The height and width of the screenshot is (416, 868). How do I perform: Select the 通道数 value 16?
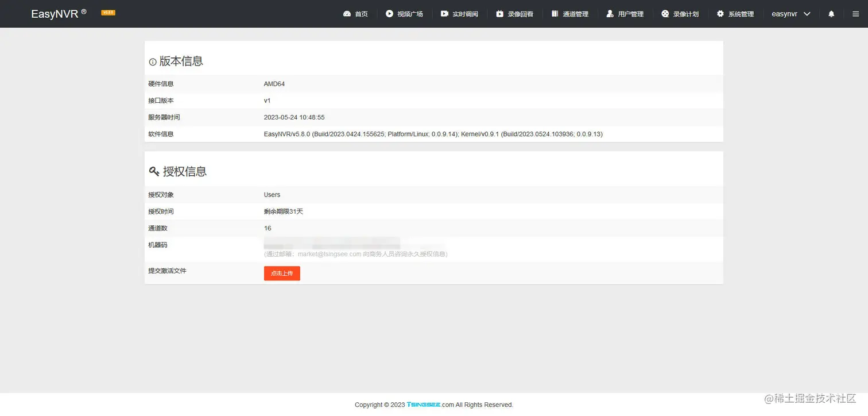[268, 228]
